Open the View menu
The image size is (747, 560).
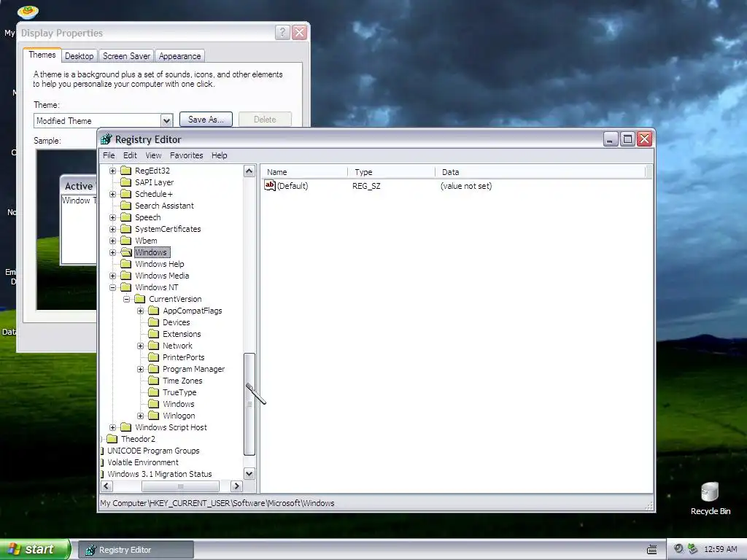(x=153, y=155)
